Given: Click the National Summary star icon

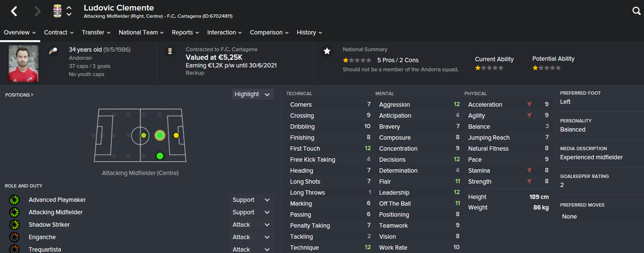Looking at the screenshot, I should [327, 51].
